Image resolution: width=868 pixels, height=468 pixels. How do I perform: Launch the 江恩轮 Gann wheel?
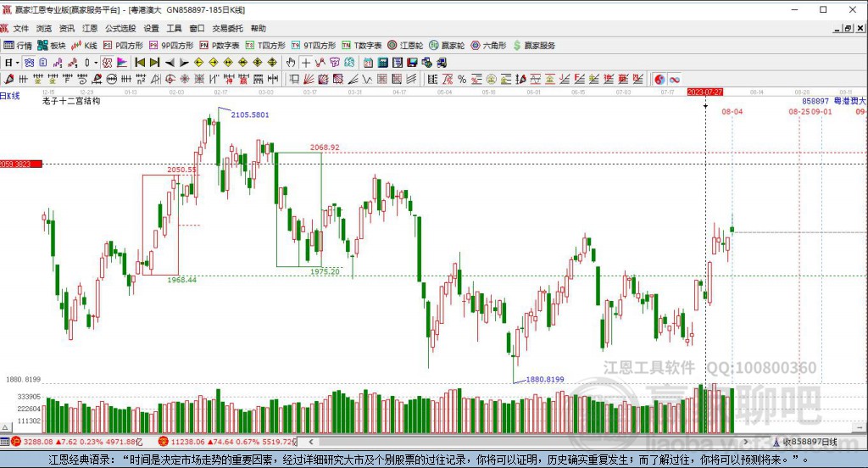pos(405,46)
